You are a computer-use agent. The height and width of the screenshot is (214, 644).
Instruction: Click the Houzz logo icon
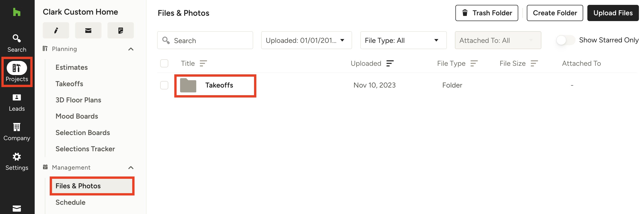pyautogui.click(x=16, y=12)
